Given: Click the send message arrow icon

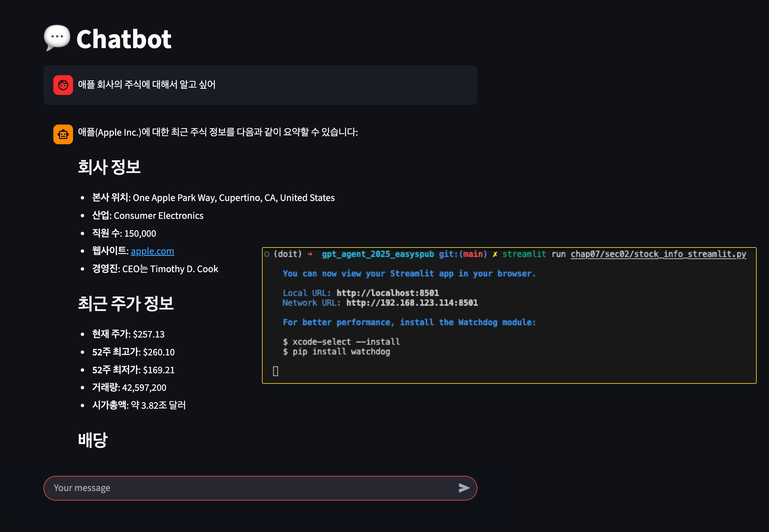Looking at the screenshot, I should point(464,488).
